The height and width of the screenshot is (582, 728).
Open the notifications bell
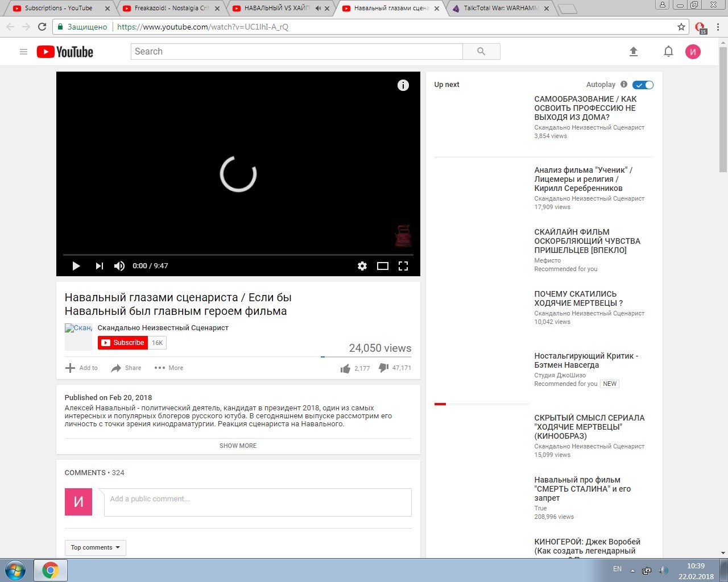click(x=668, y=52)
